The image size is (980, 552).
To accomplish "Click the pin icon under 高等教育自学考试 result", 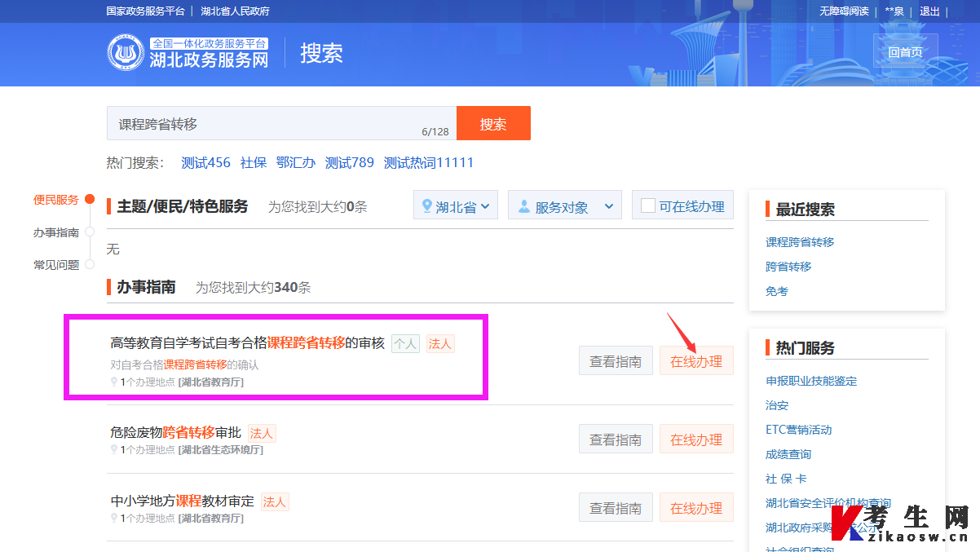I will (114, 382).
